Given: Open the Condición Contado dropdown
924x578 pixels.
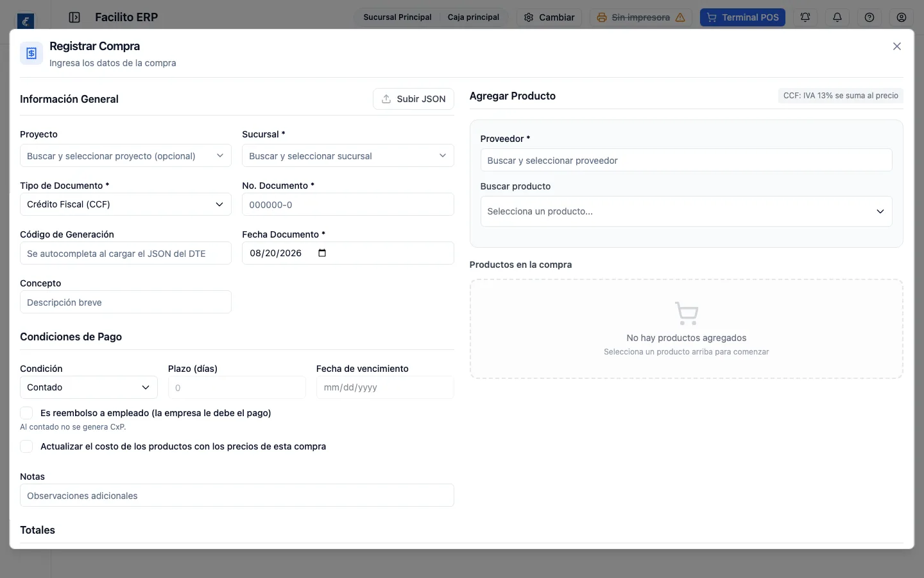Looking at the screenshot, I should click(x=89, y=387).
